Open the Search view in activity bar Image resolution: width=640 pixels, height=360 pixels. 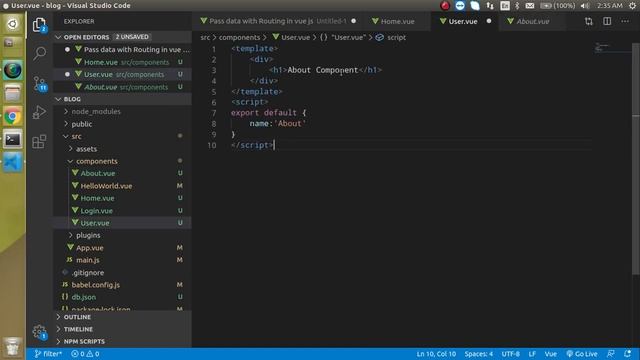point(40,53)
